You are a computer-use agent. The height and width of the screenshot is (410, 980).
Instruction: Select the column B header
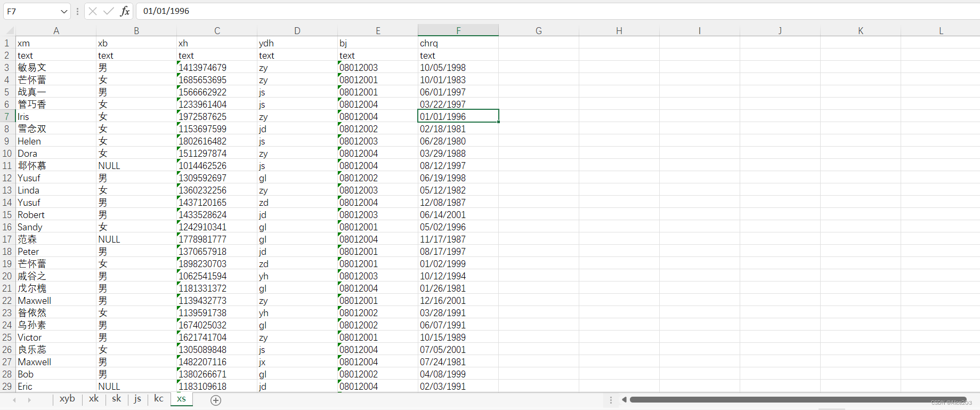pos(136,31)
